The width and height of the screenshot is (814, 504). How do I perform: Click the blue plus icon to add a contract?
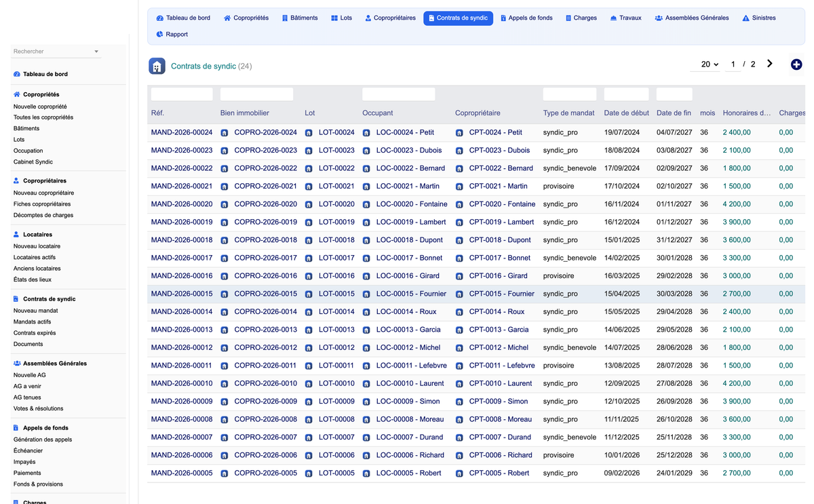[x=796, y=64]
